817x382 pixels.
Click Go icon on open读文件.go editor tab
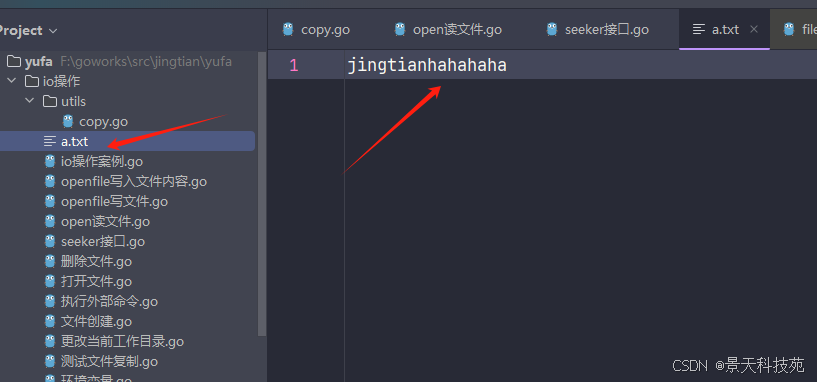(x=400, y=29)
